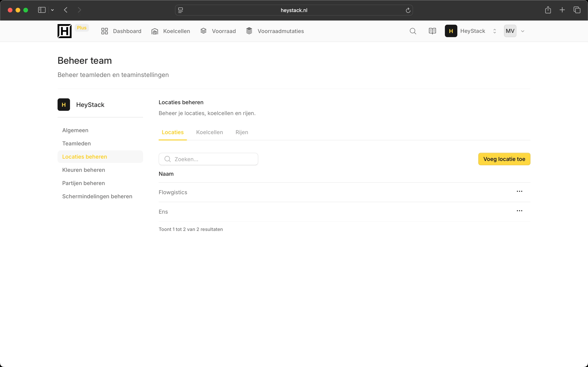Click the HeyStack H logo
The width and height of the screenshot is (588, 367).
click(x=65, y=31)
